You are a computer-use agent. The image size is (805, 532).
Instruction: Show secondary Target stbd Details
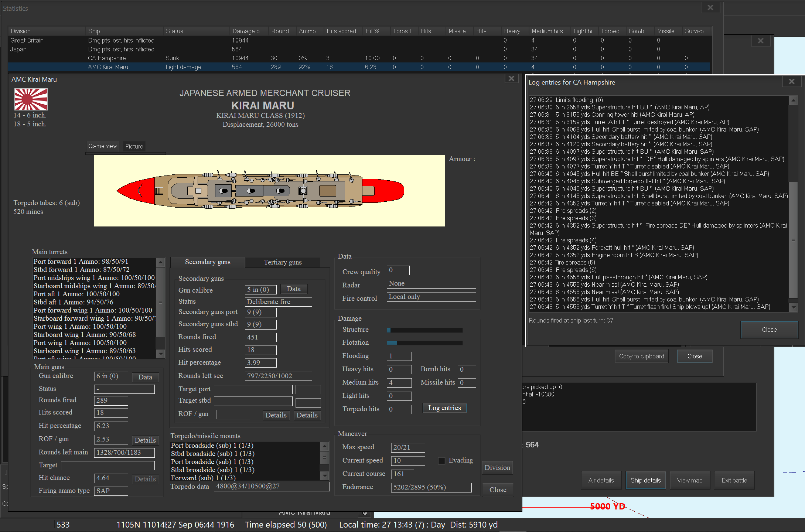(307, 415)
